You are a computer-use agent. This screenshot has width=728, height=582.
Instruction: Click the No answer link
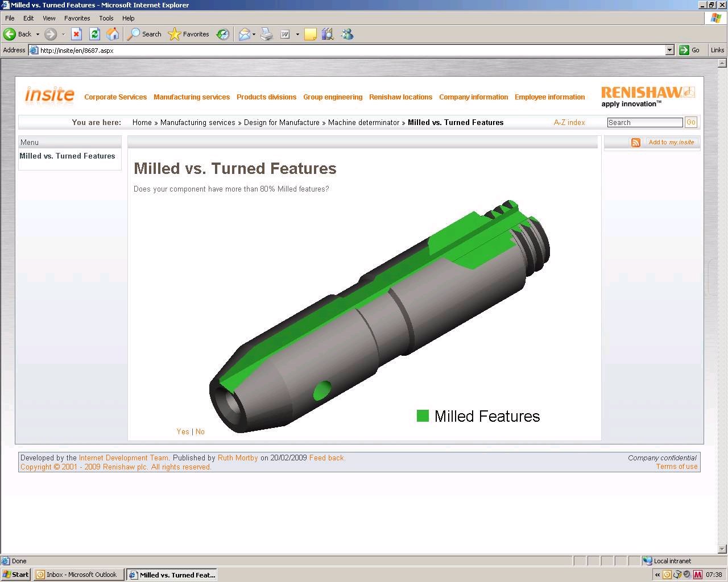tap(200, 431)
